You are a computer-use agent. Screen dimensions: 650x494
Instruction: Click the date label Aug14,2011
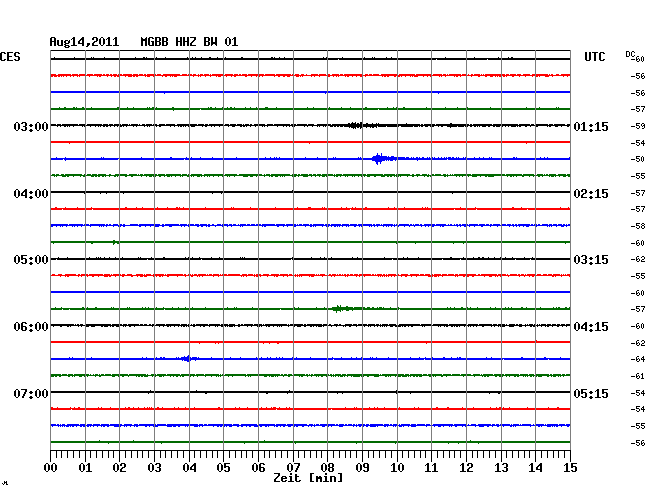coord(84,42)
